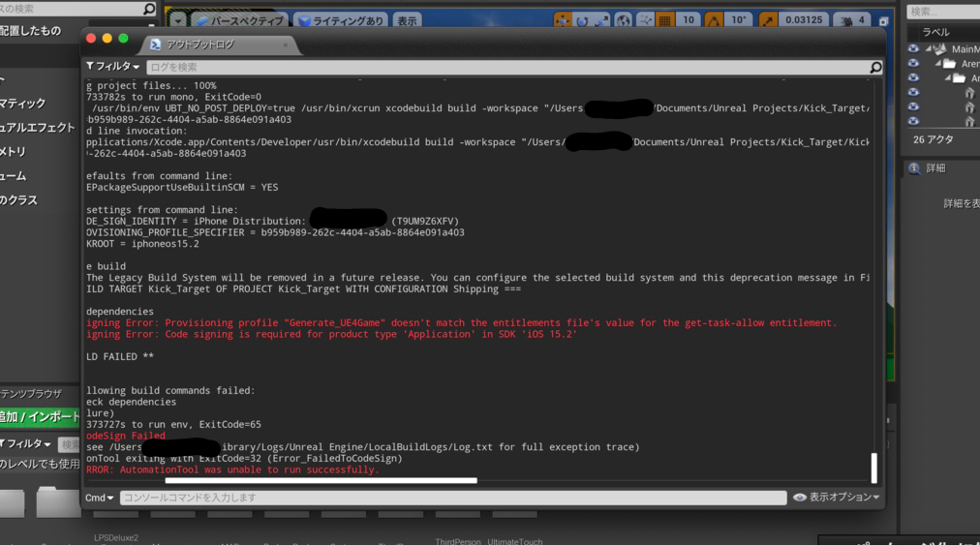Open パースペクティブ view mode menu
Viewport: 980px width, 545px height.
click(x=240, y=20)
